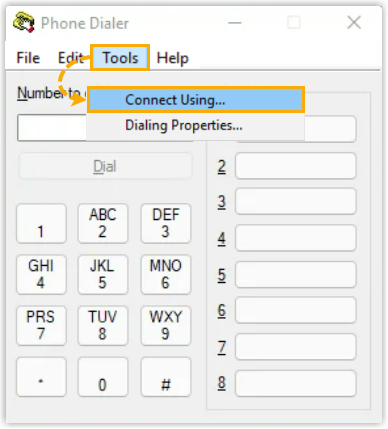Click speed dial button 7
The width and height of the screenshot is (388, 429).
click(x=296, y=347)
